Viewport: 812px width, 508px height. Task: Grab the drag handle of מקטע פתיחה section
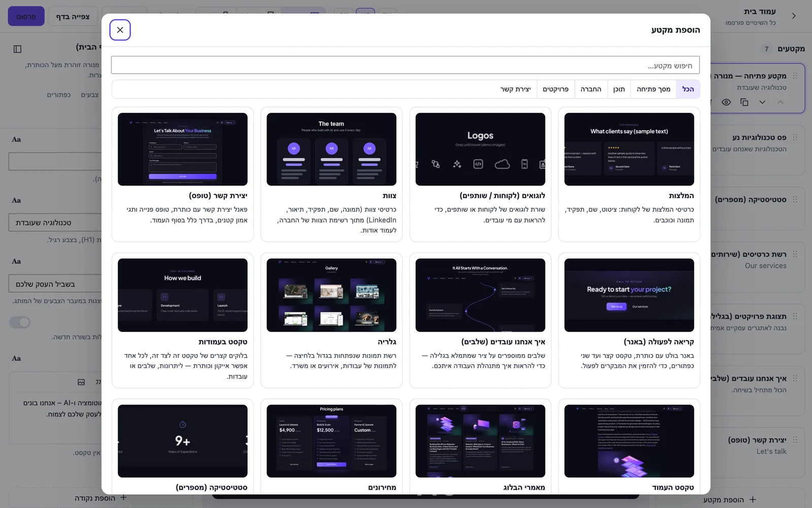click(795, 76)
